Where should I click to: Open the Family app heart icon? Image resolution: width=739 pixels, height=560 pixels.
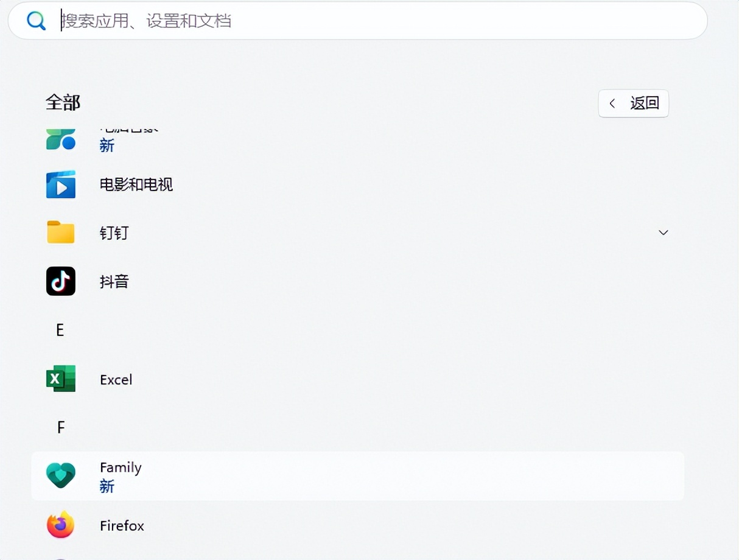[61, 475]
